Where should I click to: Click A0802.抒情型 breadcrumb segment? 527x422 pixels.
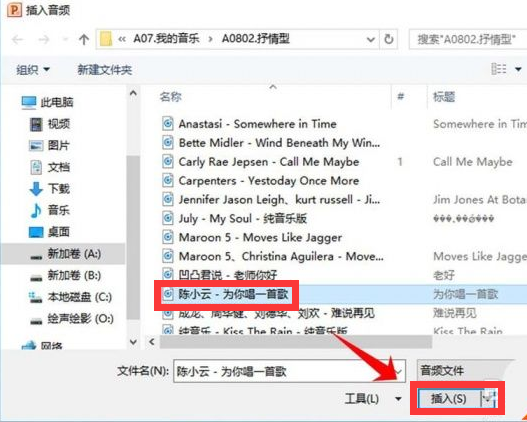point(256,39)
